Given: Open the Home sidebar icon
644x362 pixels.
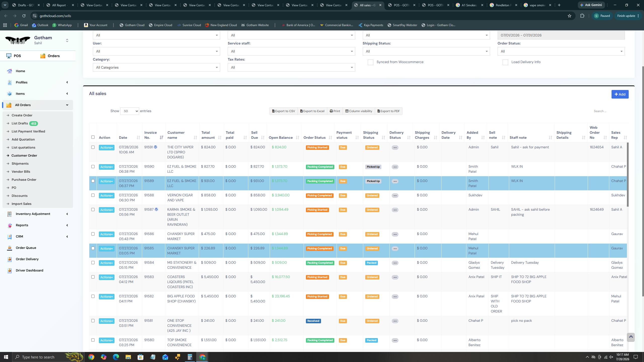Looking at the screenshot, I should [x=10, y=71].
